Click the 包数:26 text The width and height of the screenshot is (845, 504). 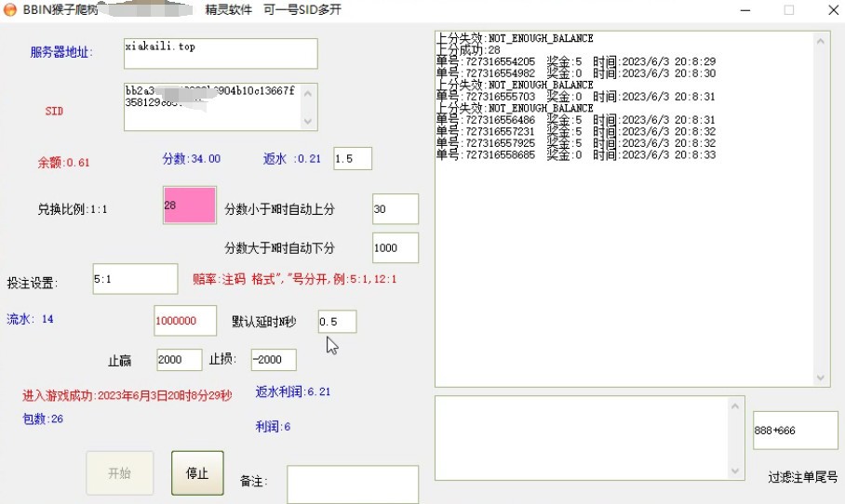(43, 419)
